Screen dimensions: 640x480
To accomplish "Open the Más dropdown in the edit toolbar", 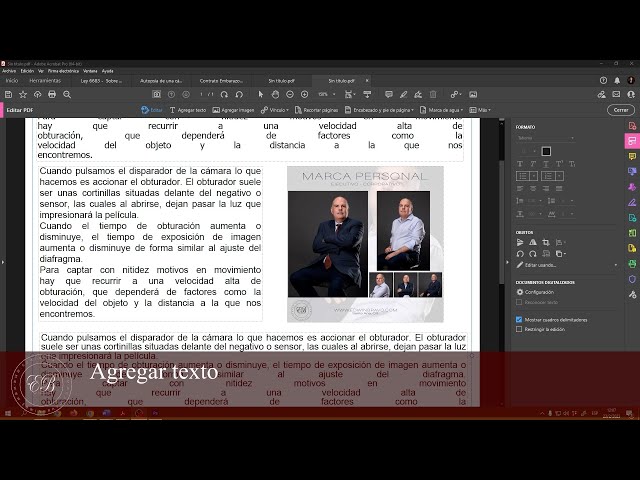I will tap(480, 110).
